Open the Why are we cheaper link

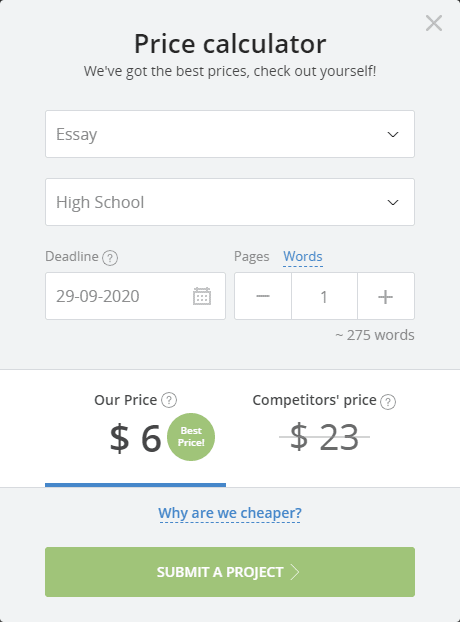click(230, 513)
